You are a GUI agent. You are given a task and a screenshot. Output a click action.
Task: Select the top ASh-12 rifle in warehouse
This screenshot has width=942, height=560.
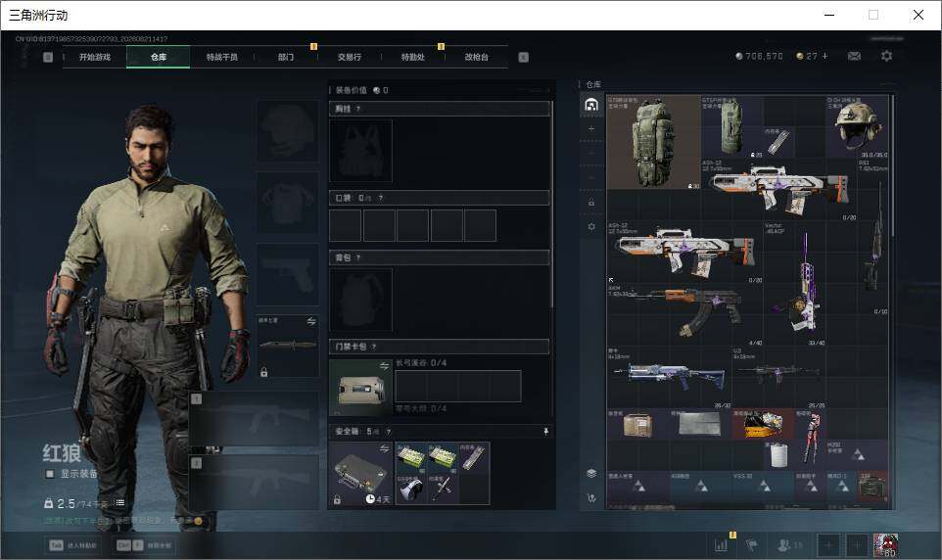pos(779,189)
